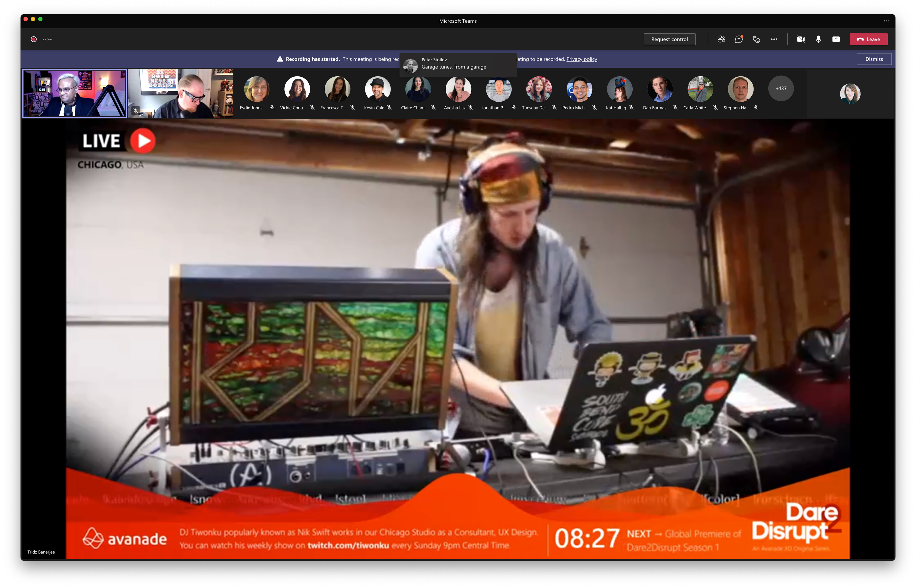The height and width of the screenshot is (588, 916).
Task: Click Kevin Cale's muted mic icon
Action: [390, 108]
